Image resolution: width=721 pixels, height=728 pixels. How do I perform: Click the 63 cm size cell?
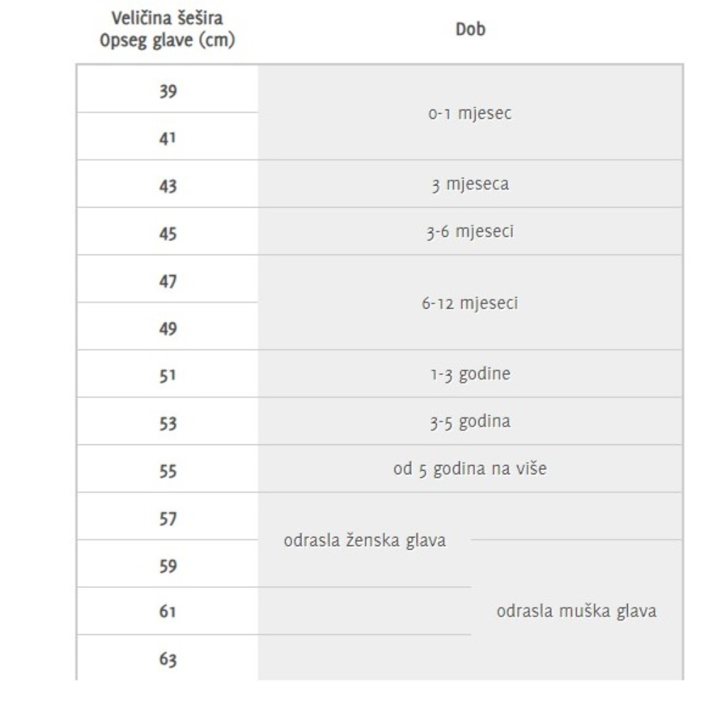168,660
